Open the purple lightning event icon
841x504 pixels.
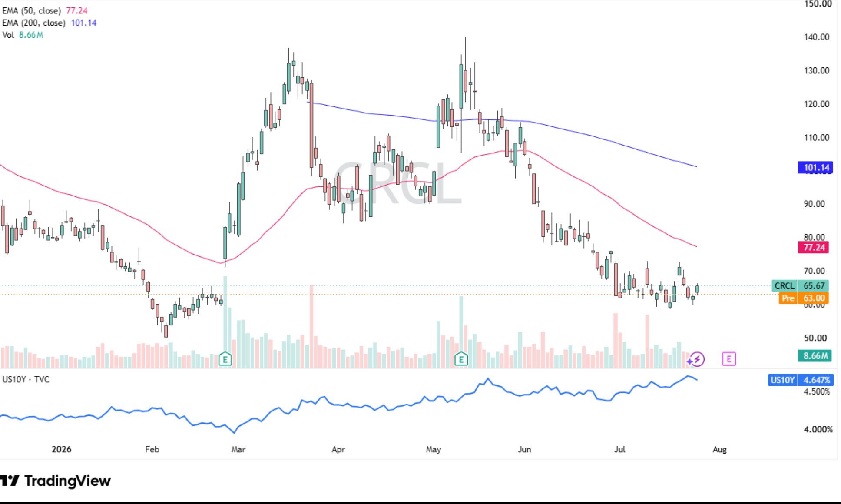[696, 359]
